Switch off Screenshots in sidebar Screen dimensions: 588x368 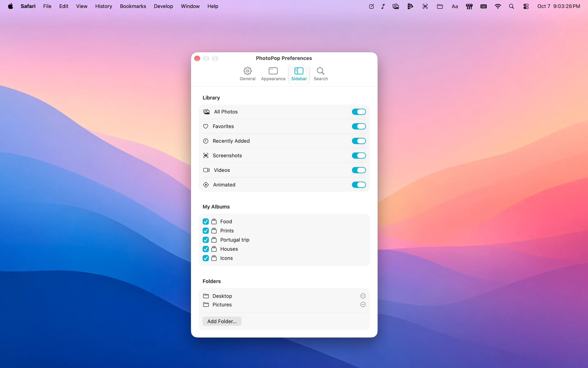tap(359, 156)
